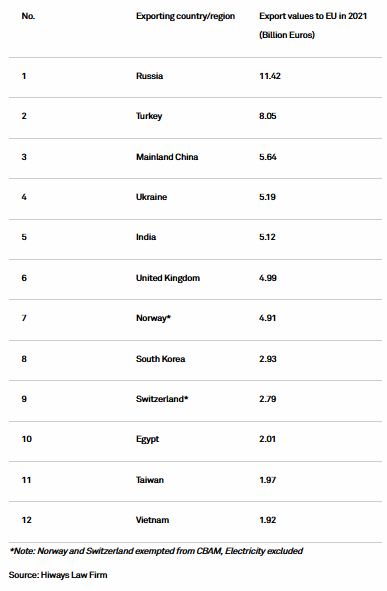Select the Russia country cell
This screenshot has height=591, width=387.
(x=150, y=76)
